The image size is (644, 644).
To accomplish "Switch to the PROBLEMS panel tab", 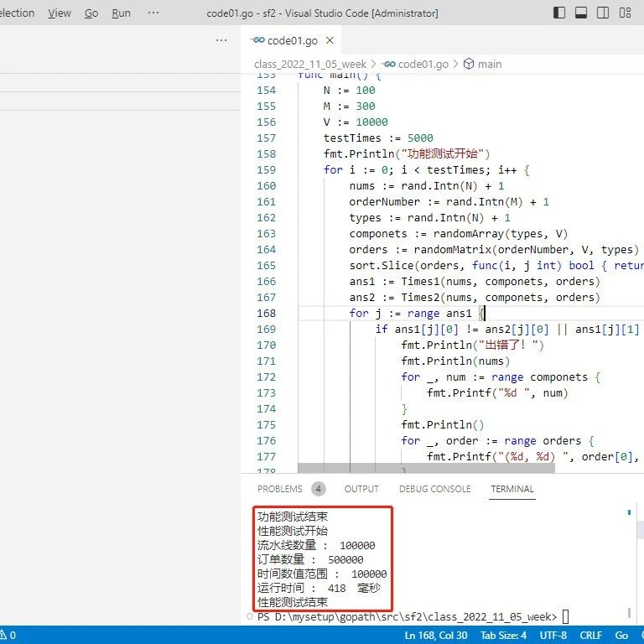I will coord(280,489).
